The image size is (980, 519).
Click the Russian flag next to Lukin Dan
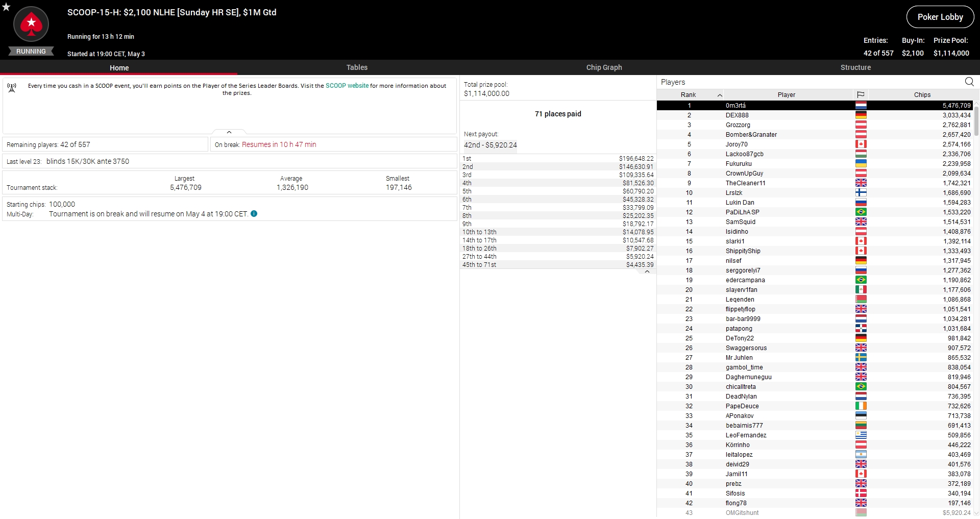click(861, 203)
